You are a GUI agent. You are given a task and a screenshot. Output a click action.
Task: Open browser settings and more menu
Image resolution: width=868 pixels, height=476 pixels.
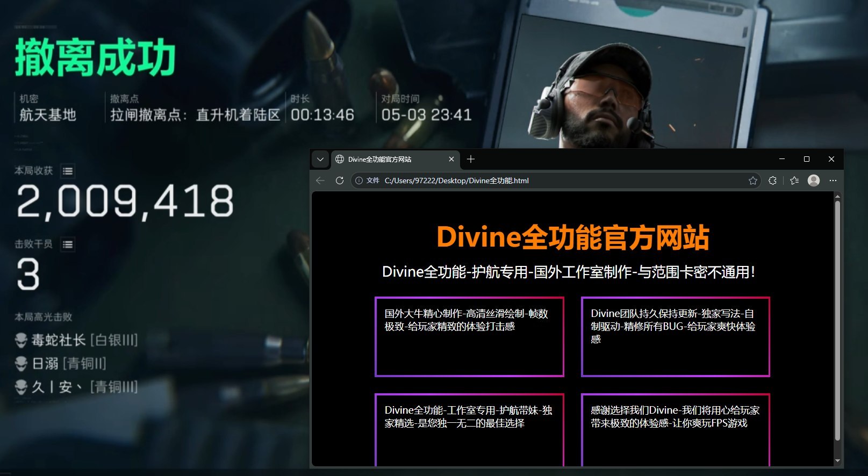point(833,181)
